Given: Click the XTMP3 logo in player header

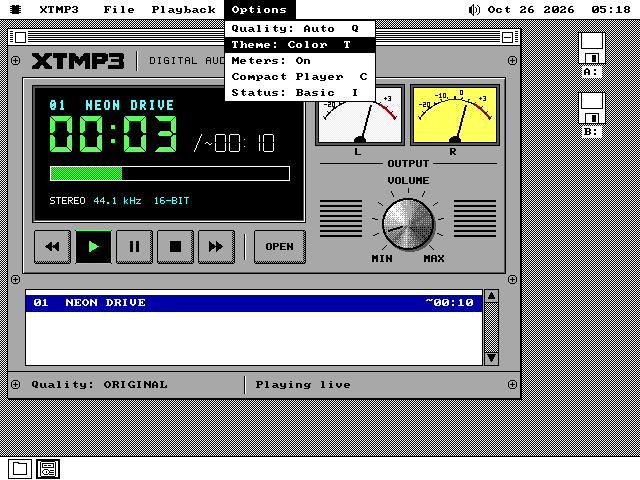Looking at the screenshot, I should coord(78,61).
